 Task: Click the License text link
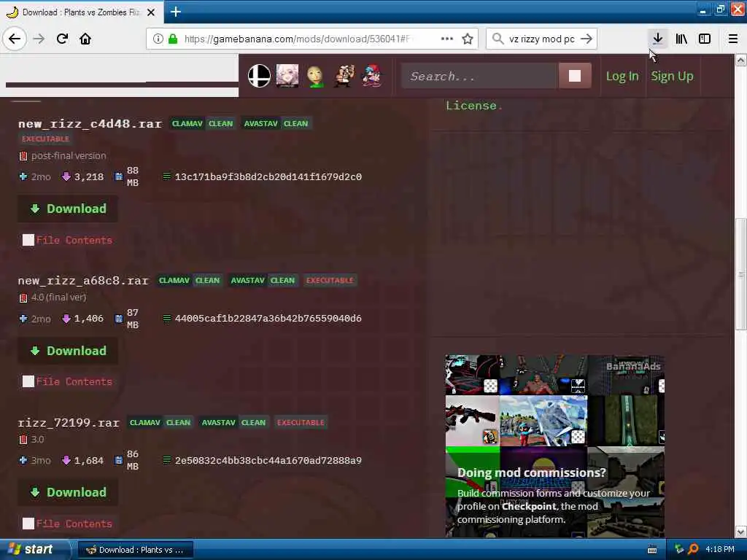tap(471, 106)
